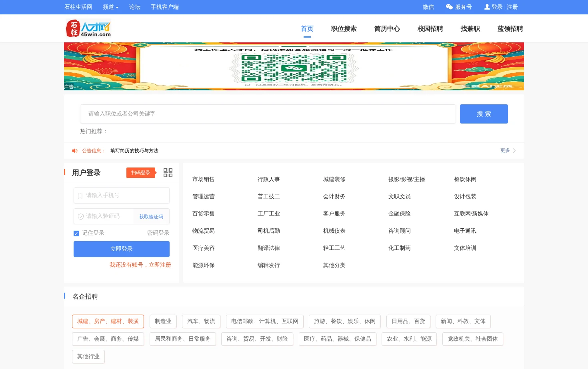Open the 论坛 link
588x369 pixels.
point(135,7)
